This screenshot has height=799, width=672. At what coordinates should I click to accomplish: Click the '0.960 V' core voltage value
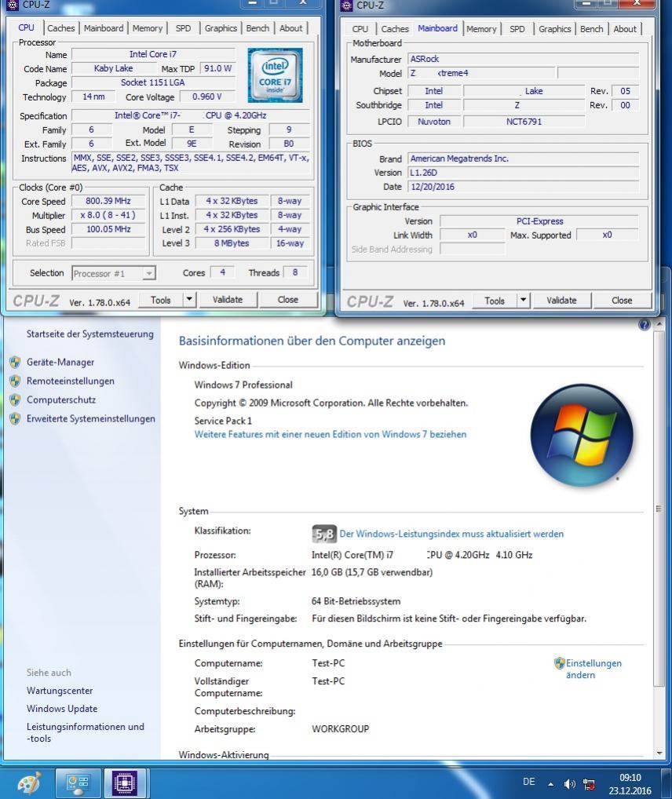(x=206, y=97)
